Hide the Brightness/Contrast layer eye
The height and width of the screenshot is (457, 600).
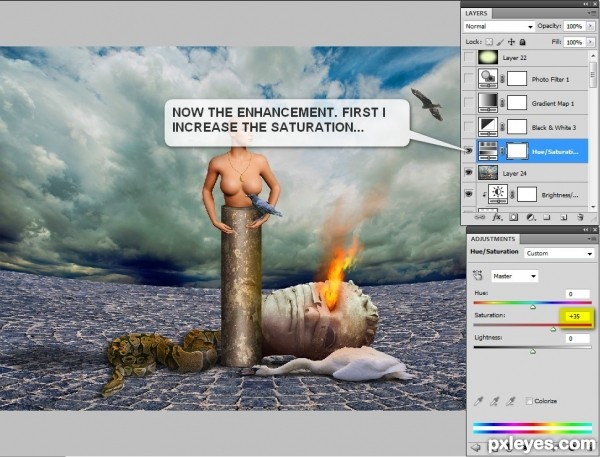click(x=469, y=194)
